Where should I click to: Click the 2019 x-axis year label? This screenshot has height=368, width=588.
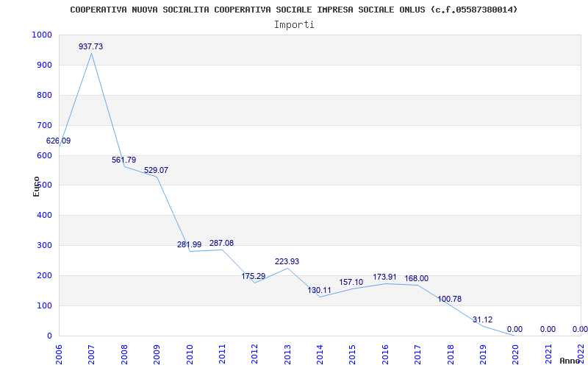483,354
